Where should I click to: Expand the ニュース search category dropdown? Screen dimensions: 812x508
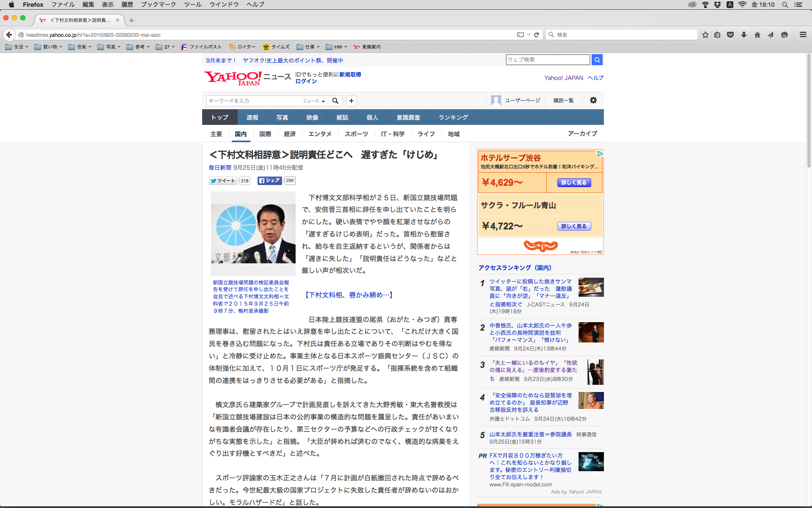click(x=314, y=101)
